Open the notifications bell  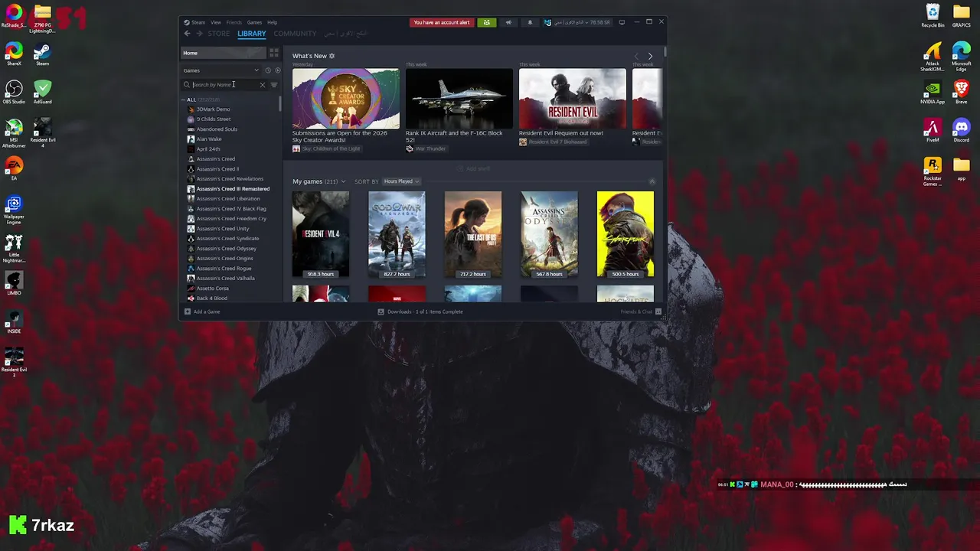[x=530, y=22]
